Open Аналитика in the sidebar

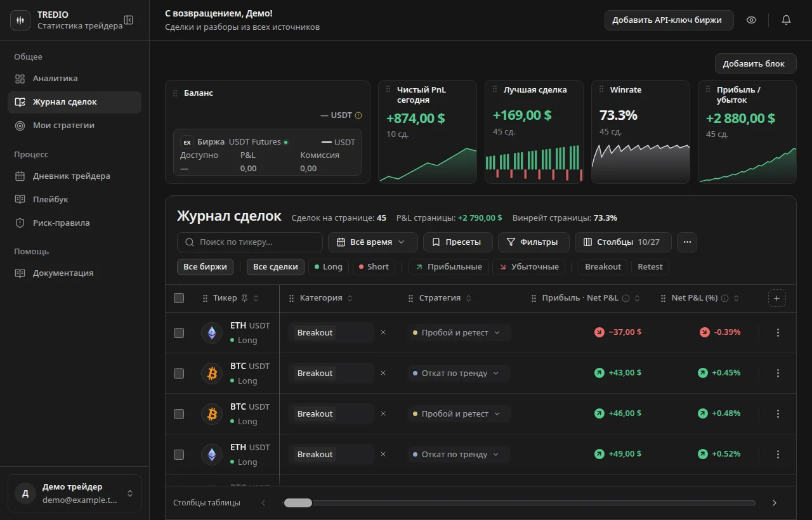tap(74, 79)
